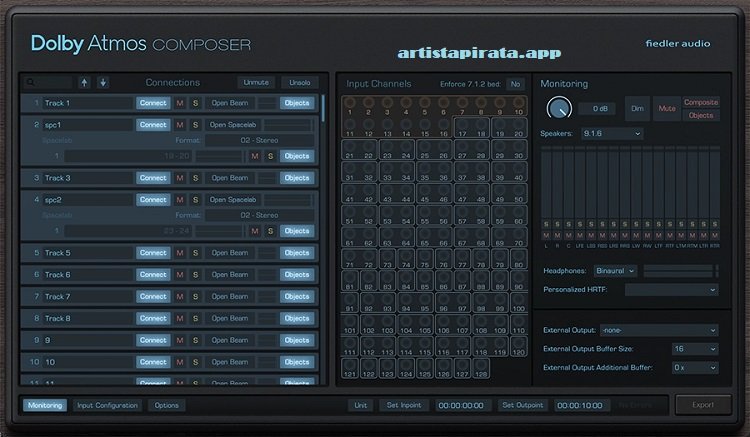Switch to the Monitoring tab
Viewport: 750px width, 437px height.
coord(45,405)
